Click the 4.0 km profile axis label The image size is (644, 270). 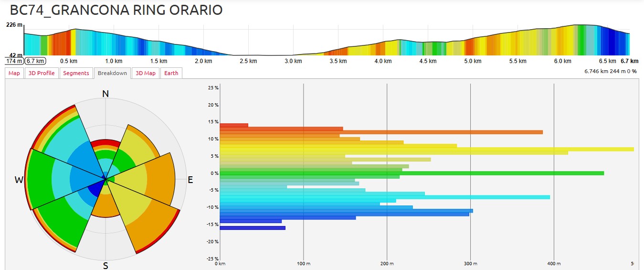coord(383,61)
